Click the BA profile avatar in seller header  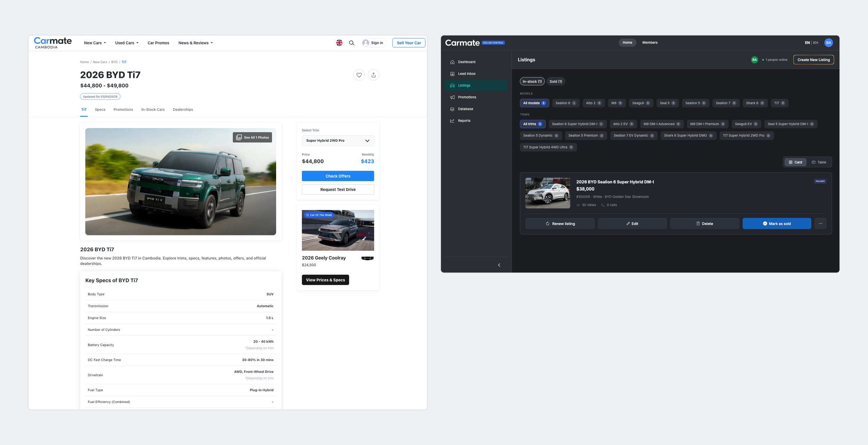(x=828, y=42)
